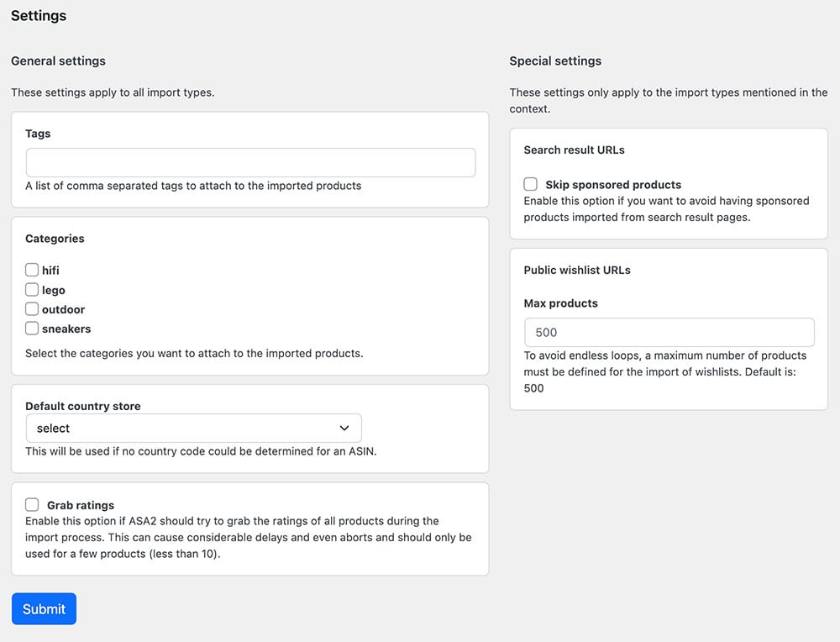This screenshot has width=840, height=642.
Task: Click the Search result URLs card title
Action: coord(574,150)
